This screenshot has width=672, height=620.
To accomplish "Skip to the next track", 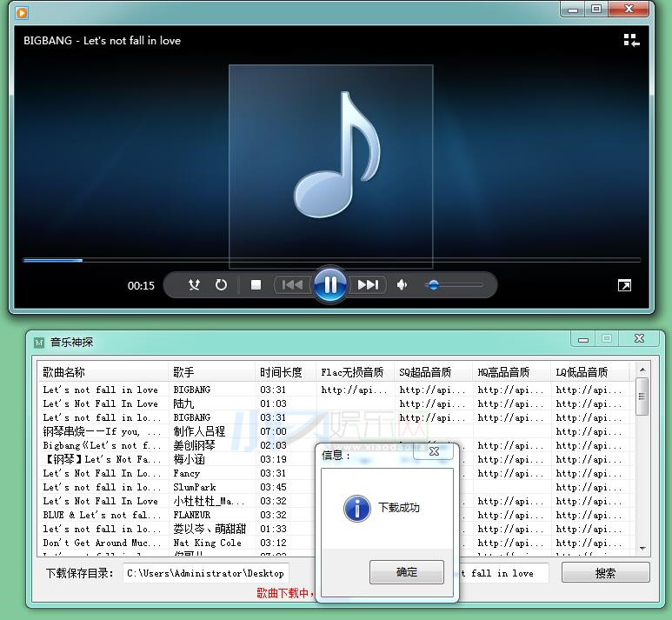I will [x=368, y=284].
